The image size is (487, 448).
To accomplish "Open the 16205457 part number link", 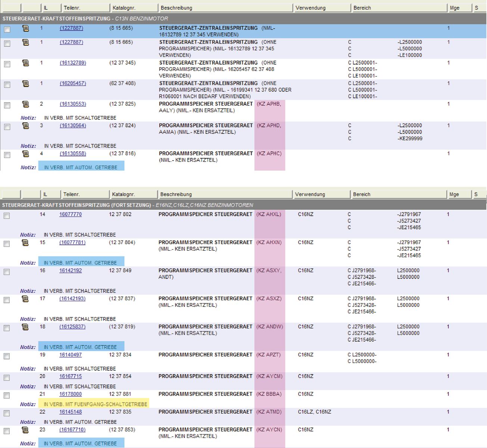I will [x=73, y=83].
